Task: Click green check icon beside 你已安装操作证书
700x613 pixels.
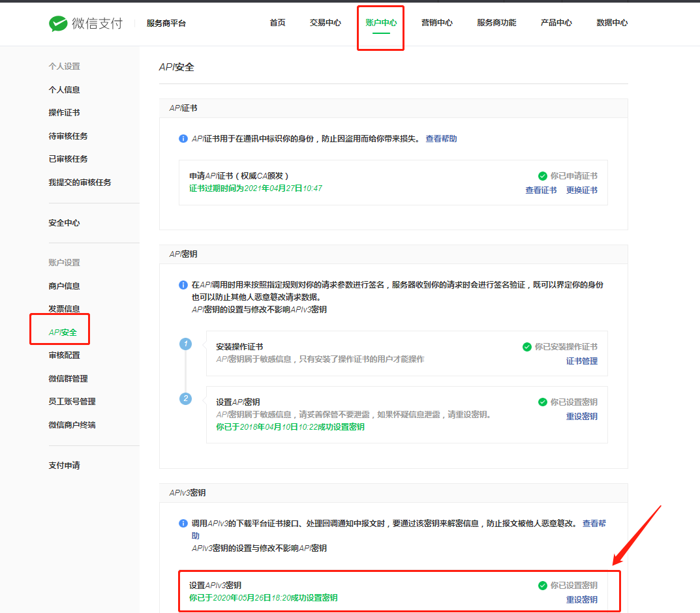Action: (x=526, y=347)
